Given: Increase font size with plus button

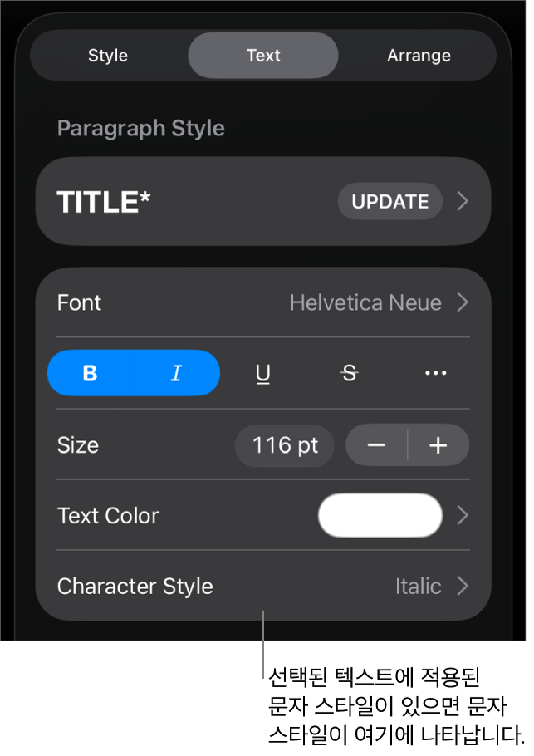Looking at the screenshot, I should click(438, 446).
